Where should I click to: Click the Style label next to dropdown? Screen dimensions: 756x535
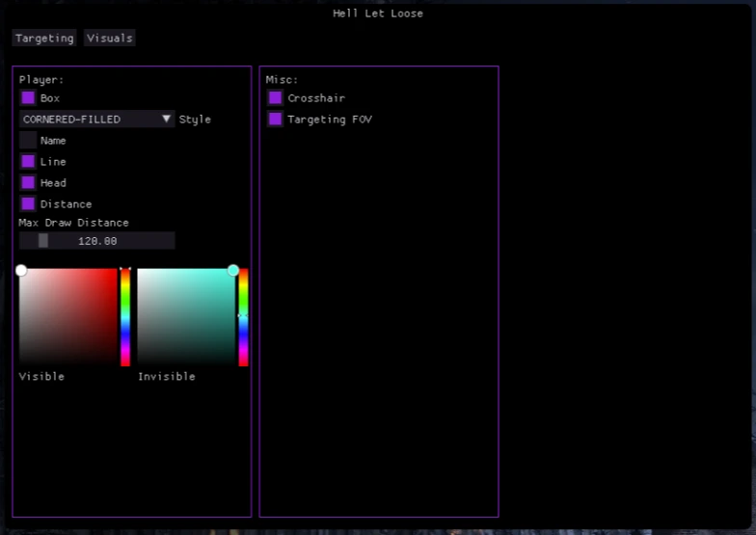click(x=195, y=120)
